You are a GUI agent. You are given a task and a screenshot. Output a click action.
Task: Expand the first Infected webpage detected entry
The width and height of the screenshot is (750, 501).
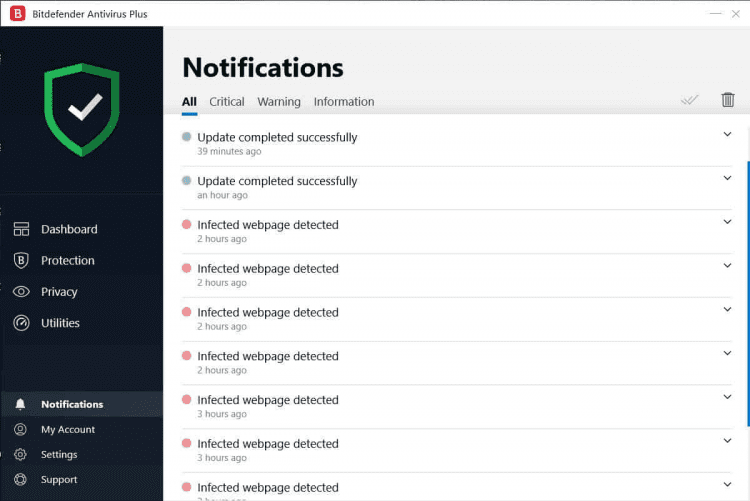click(727, 222)
